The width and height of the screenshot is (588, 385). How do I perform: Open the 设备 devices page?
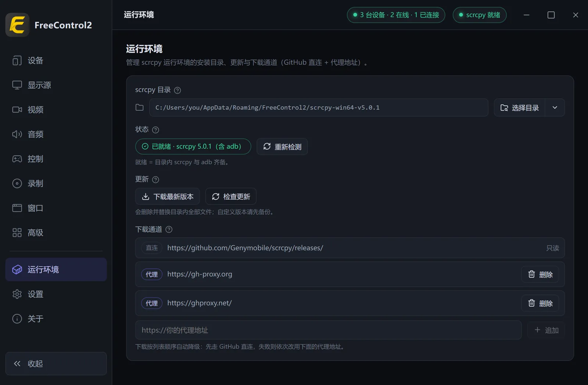coord(56,60)
